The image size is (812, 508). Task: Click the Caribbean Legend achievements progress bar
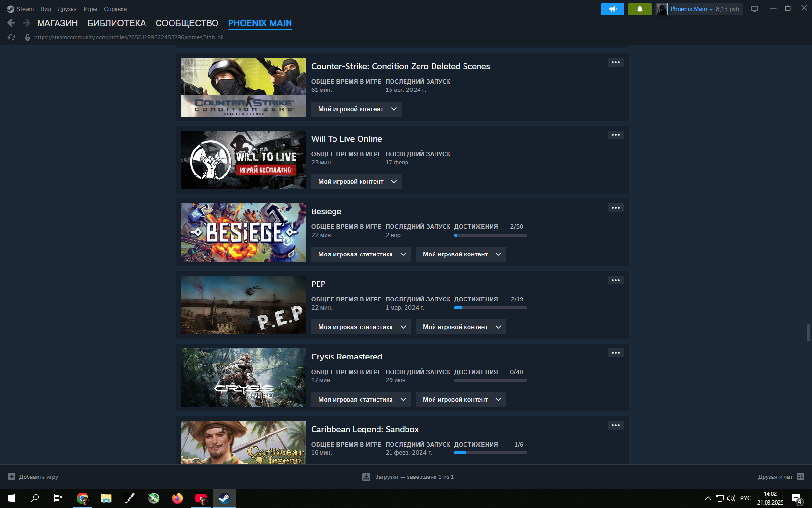coord(491,453)
